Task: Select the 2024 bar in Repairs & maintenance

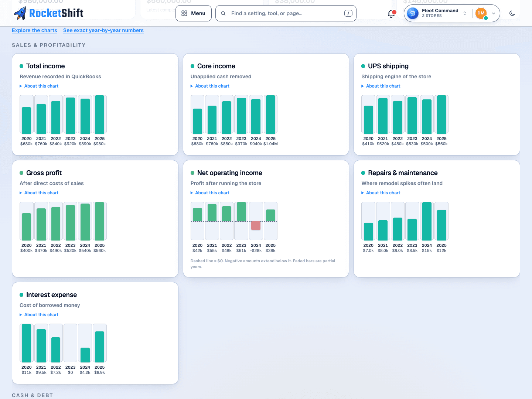Action: pos(427,221)
